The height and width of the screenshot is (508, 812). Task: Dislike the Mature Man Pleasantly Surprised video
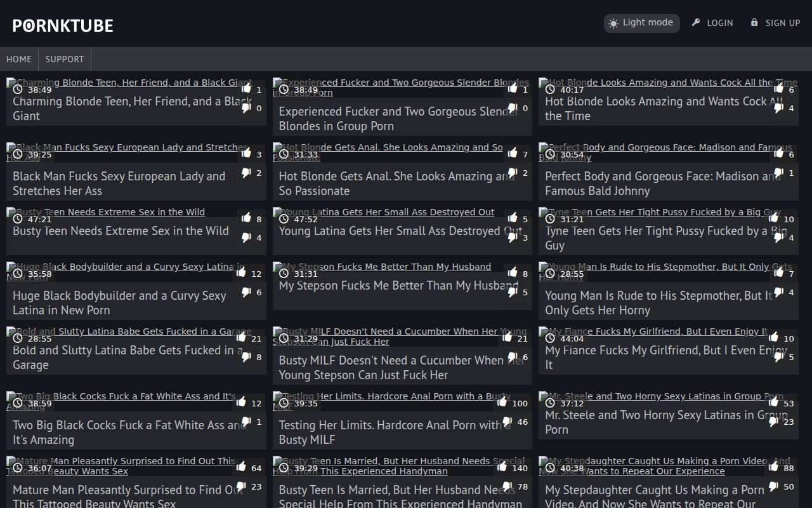pos(241,486)
